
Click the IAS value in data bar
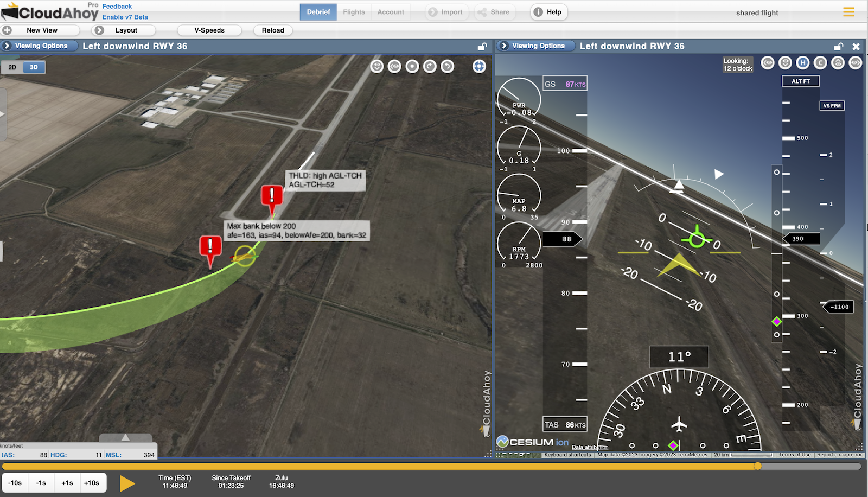[43, 455]
